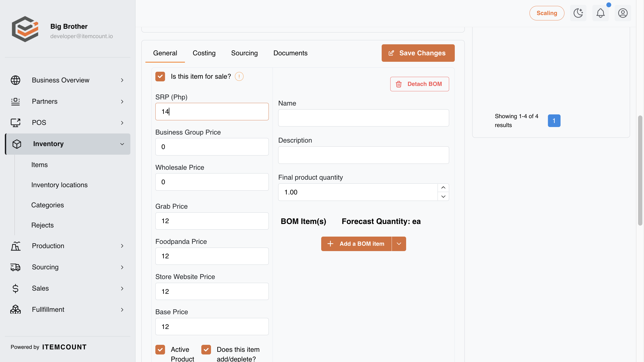Viewport: 644px width, 362px height.
Task: Click the Grab Price field
Action: (x=212, y=221)
